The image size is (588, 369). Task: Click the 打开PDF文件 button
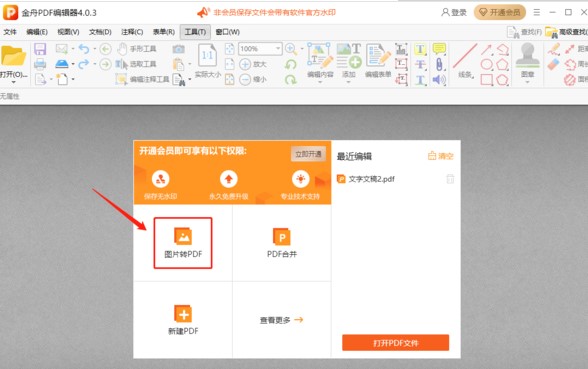[396, 343]
